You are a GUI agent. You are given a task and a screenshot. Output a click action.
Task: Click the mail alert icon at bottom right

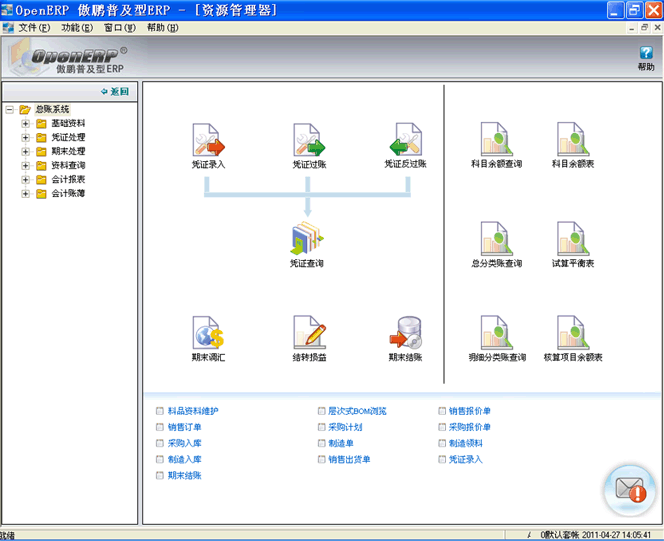tap(630, 490)
